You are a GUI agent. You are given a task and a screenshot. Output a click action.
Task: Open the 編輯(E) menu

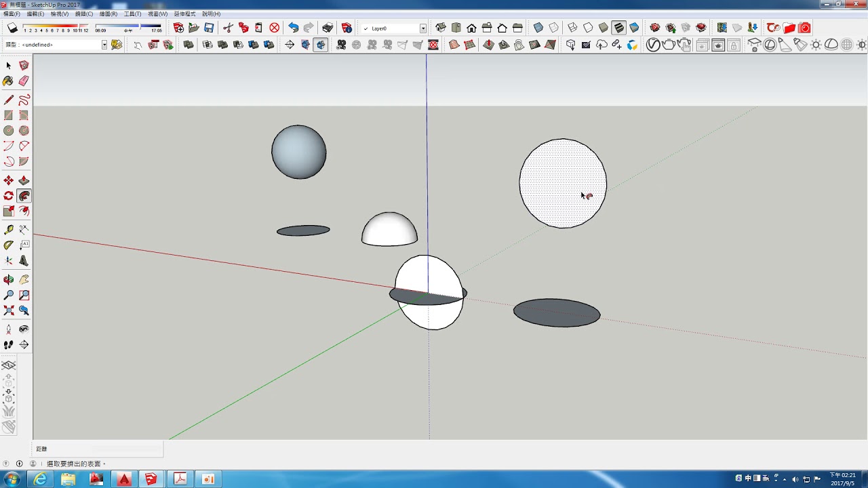(x=35, y=14)
